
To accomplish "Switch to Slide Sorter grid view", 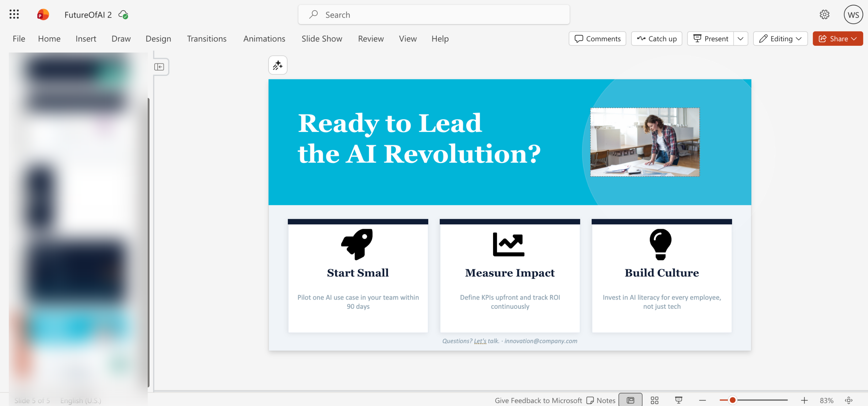I will tap(654, 400).
